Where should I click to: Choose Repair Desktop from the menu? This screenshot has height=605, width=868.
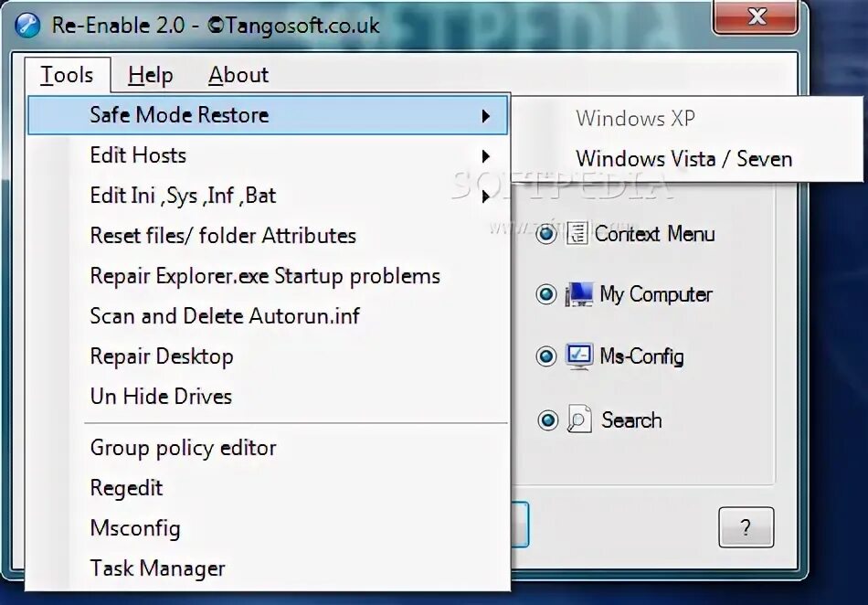click(x=268, y=356)
